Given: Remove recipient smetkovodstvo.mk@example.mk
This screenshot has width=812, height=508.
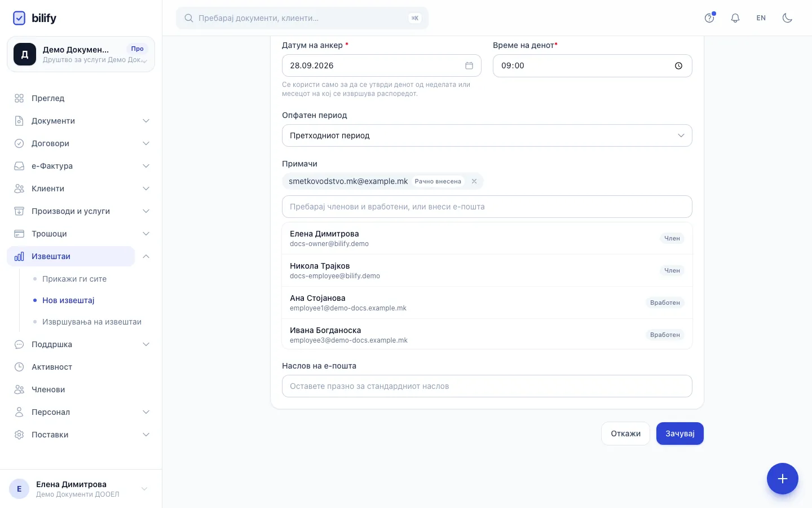Looking at the screenshot, I should (474, 181).
